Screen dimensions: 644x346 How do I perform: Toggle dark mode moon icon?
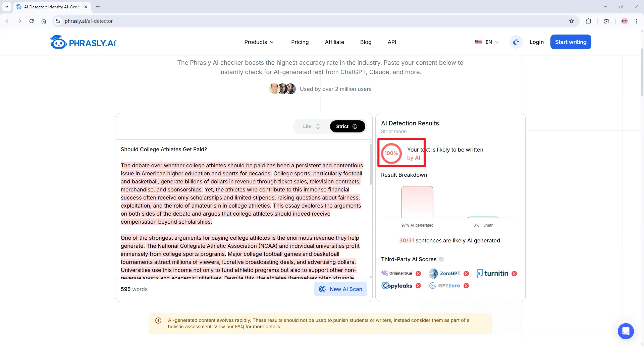point(516,42)
